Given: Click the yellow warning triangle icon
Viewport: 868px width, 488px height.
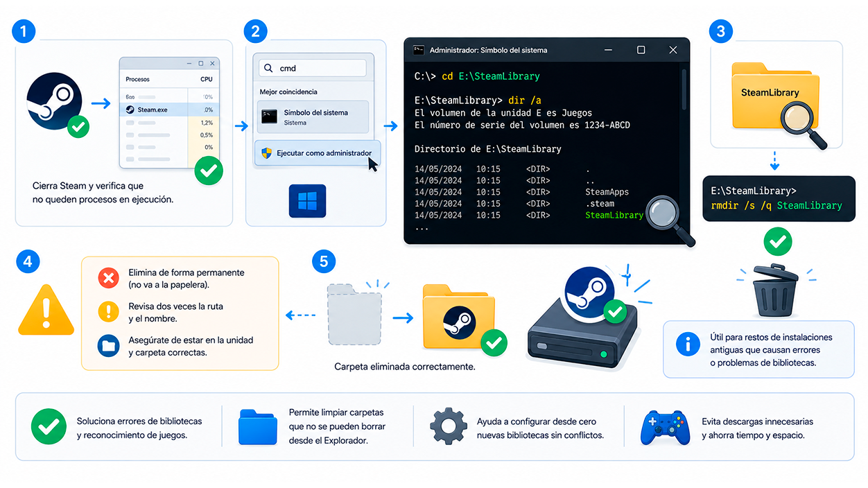Looking at the screenshot, I should pyautogui.click(x=46, y=309).
